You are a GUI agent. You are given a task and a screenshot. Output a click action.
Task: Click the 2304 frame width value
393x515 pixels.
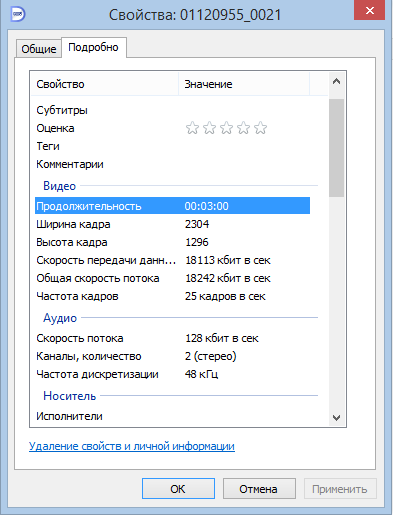coord(197,224)
